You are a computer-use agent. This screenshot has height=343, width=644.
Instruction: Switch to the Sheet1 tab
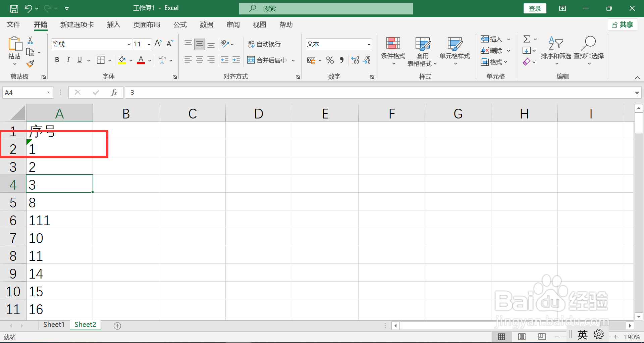click(x=54, y=325)
